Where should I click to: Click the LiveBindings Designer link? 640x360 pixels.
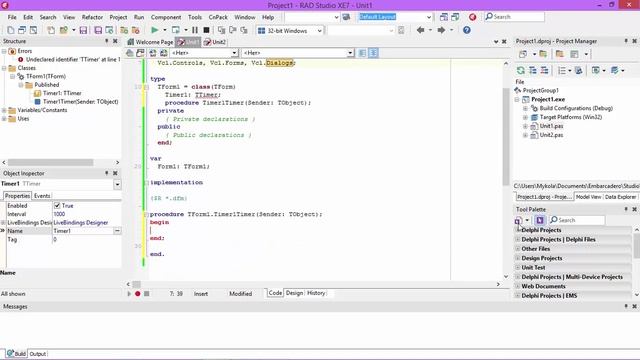coord(81,223)
